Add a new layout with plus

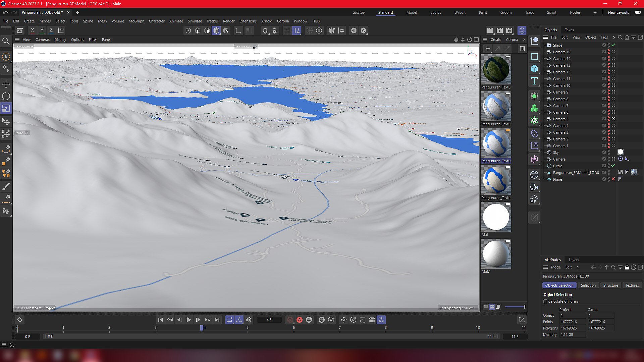click(x=595, y=12)
